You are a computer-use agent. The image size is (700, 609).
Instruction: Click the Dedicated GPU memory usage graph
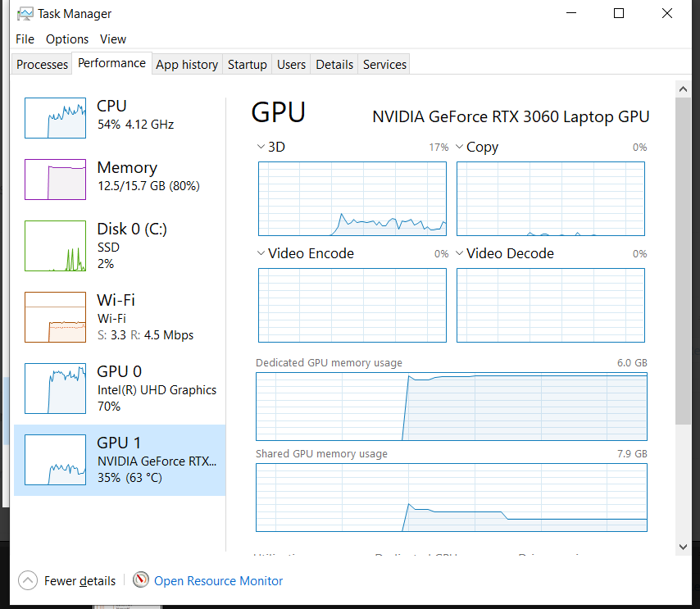[452, 407]
